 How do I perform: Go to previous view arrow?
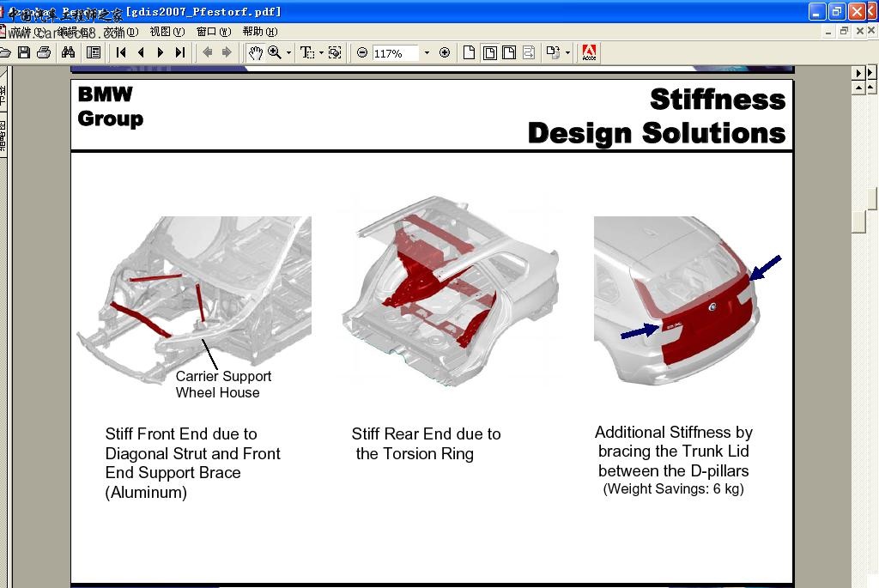pyautogui.click(x=208, y=52)
